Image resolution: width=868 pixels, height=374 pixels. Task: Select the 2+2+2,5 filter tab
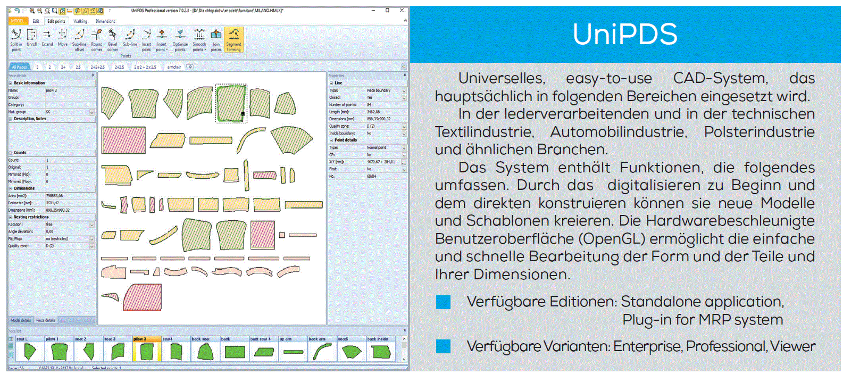pos(97,67)
